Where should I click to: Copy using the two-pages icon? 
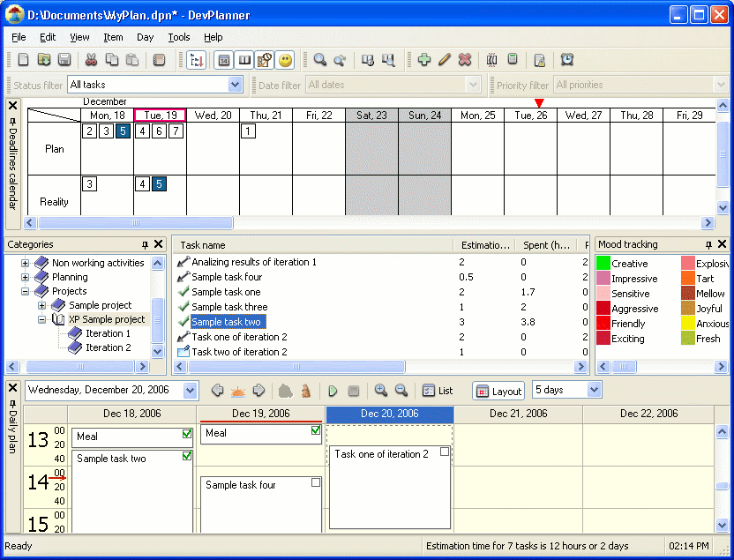point(111,60)
